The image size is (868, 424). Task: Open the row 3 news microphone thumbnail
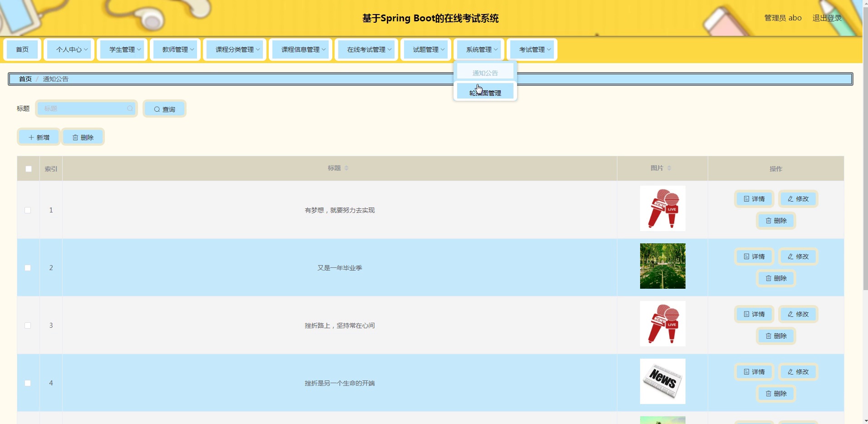click(663, 324)
